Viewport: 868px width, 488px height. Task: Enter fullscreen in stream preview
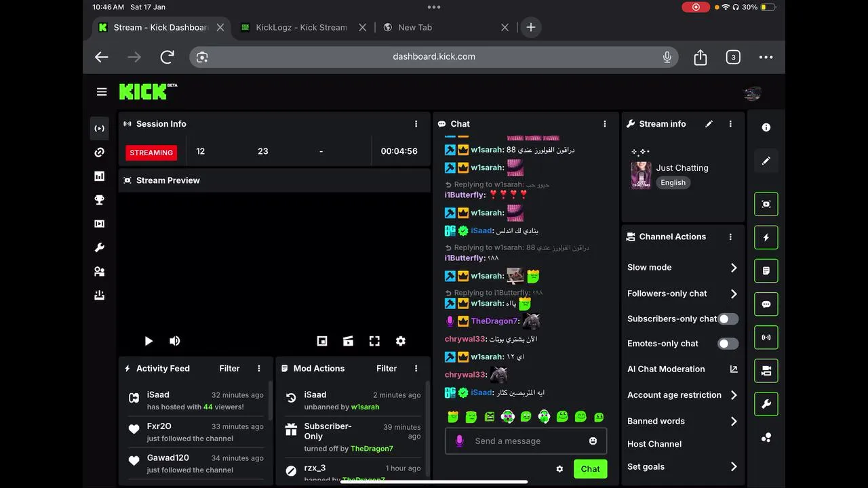(374, 341)
